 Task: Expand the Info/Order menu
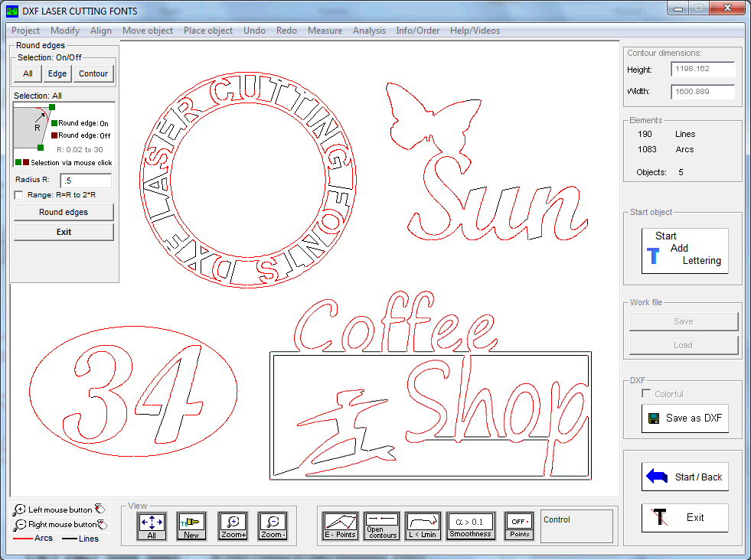418,31
